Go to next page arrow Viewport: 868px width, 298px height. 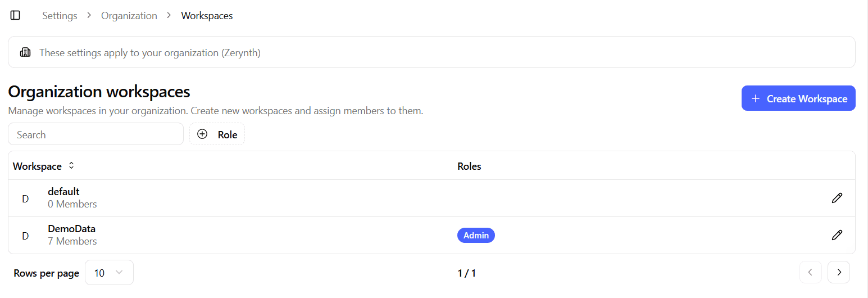point(839,272)
